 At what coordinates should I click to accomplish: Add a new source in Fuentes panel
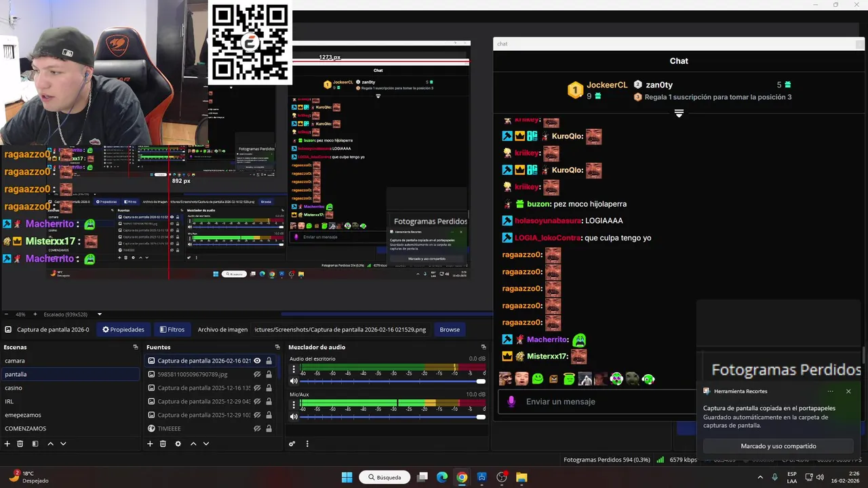click(150, 444)
